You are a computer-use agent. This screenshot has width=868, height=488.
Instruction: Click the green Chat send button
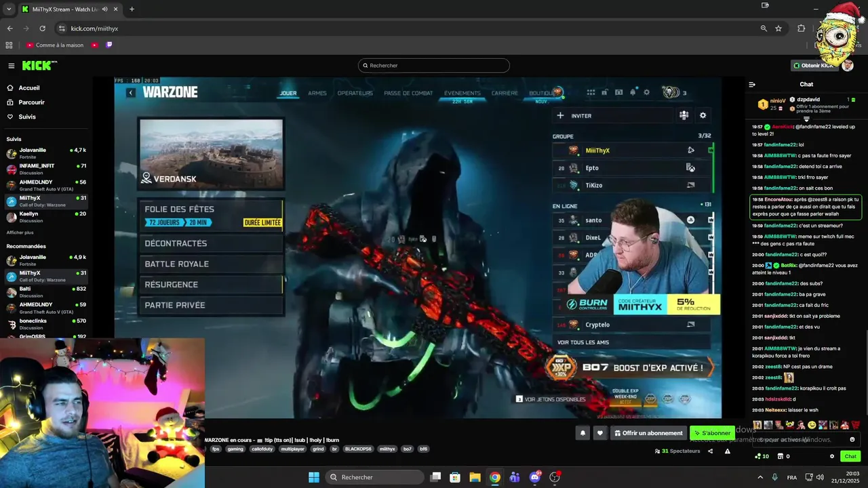[x=850, y=456]
